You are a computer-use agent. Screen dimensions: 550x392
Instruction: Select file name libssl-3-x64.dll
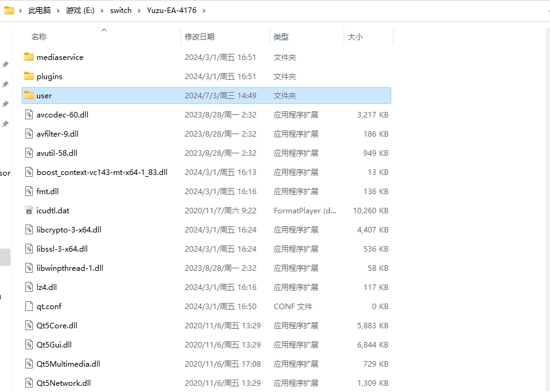tap(62, 249)
